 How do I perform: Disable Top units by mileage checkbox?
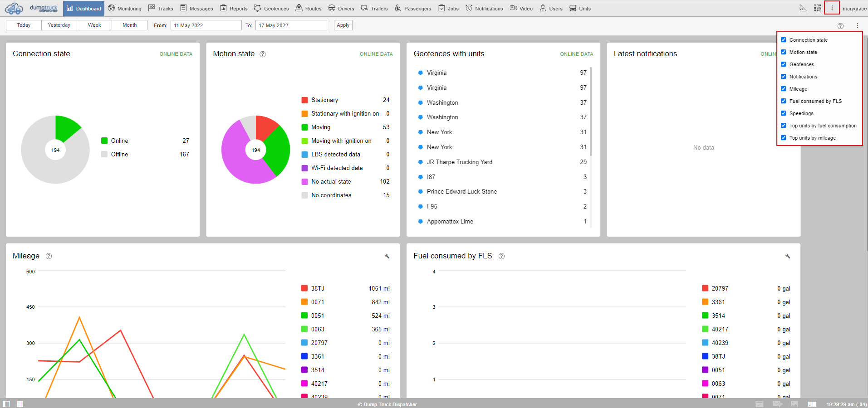(784, 138)
